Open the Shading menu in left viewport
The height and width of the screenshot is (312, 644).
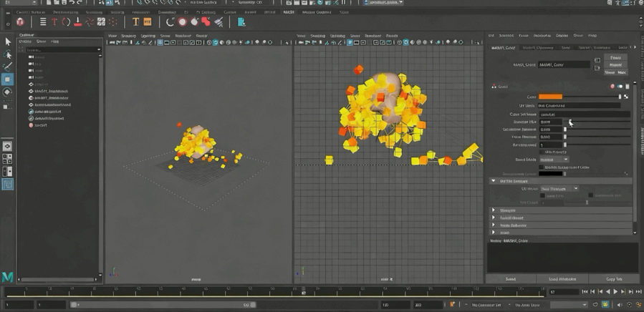click(128, 36)
